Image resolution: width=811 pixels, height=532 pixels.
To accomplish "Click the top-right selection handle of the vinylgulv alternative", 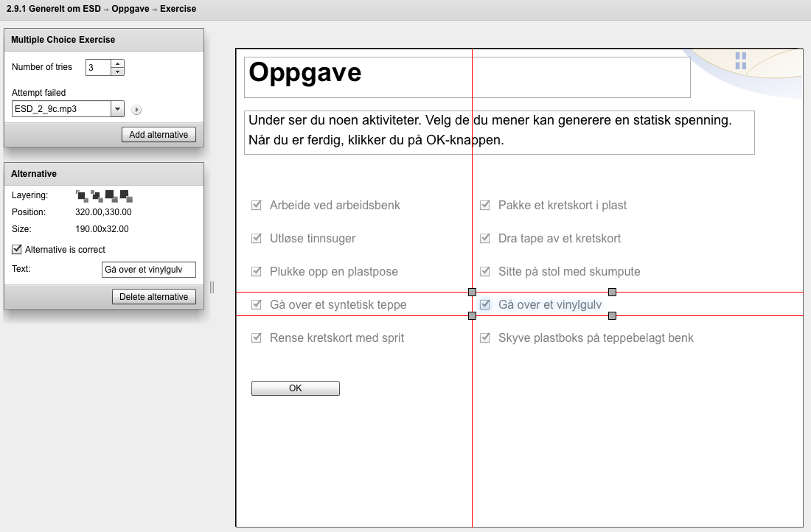I will (x=613, y=292).
